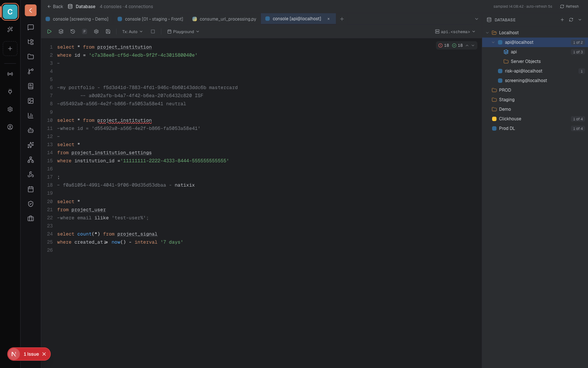
Task: Open console settings gear icon
Action: (x=96, y=32)
